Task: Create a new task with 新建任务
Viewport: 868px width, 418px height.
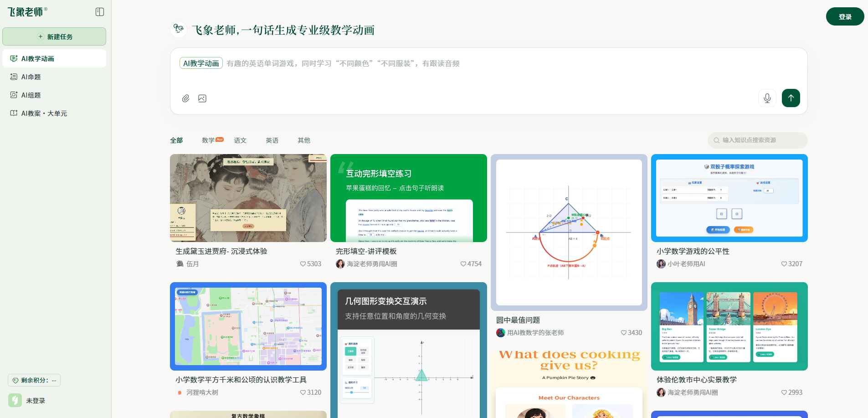Action: [x=54, y=36]
